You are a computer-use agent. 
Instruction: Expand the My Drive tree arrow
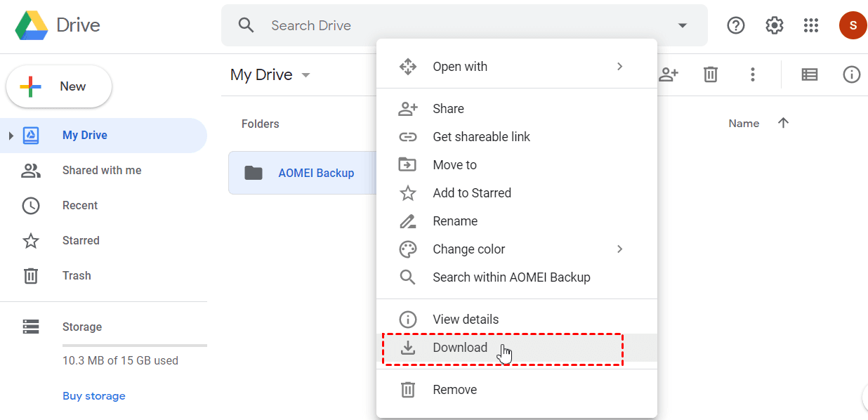(11, 136)
